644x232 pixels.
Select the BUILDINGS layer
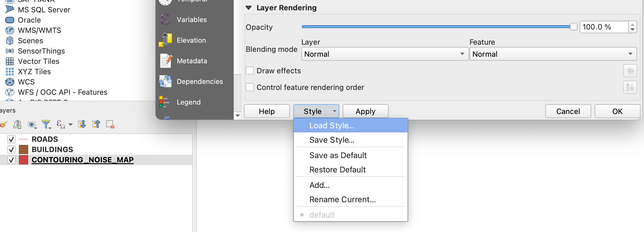52,150
